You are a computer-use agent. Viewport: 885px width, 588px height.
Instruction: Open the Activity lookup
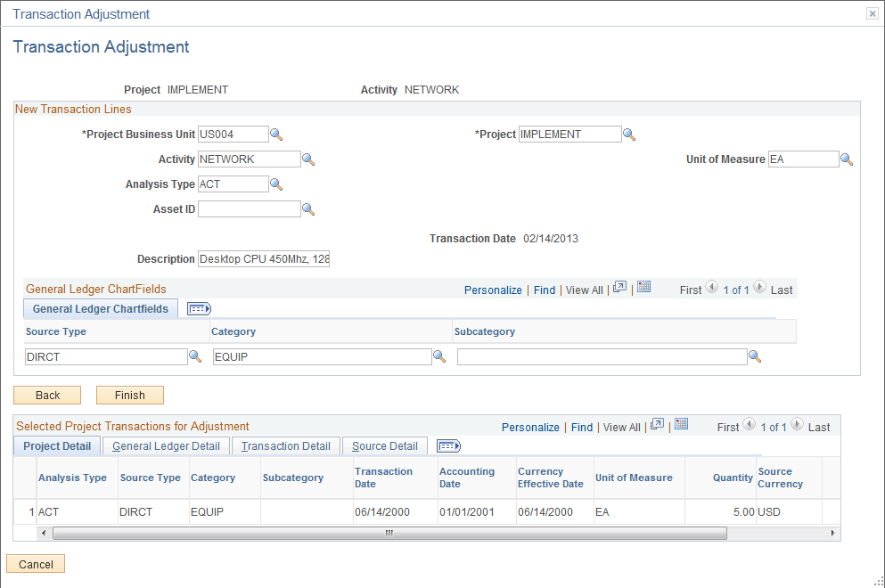pyautogui.click(x=308, y=159)
